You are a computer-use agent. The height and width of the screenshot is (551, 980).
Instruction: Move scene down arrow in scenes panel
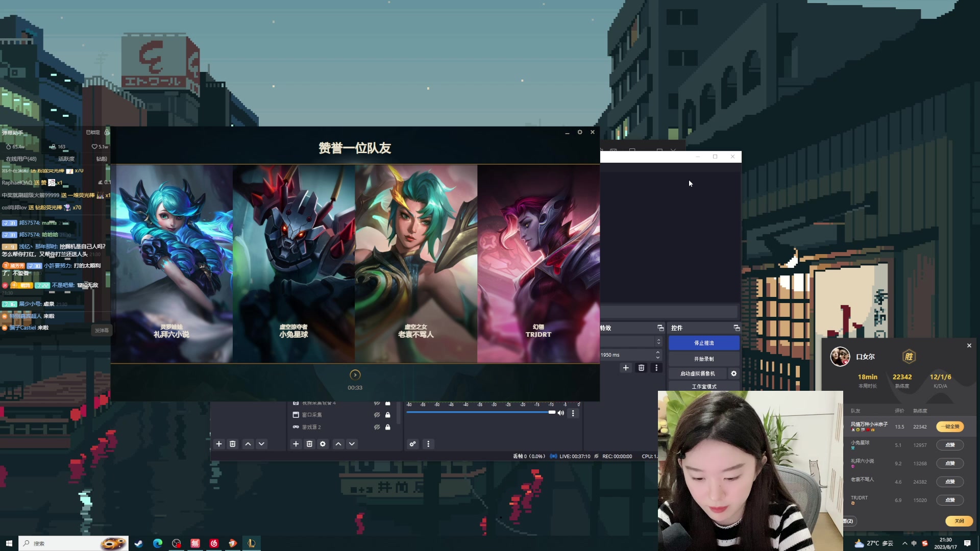click(261, 444)
